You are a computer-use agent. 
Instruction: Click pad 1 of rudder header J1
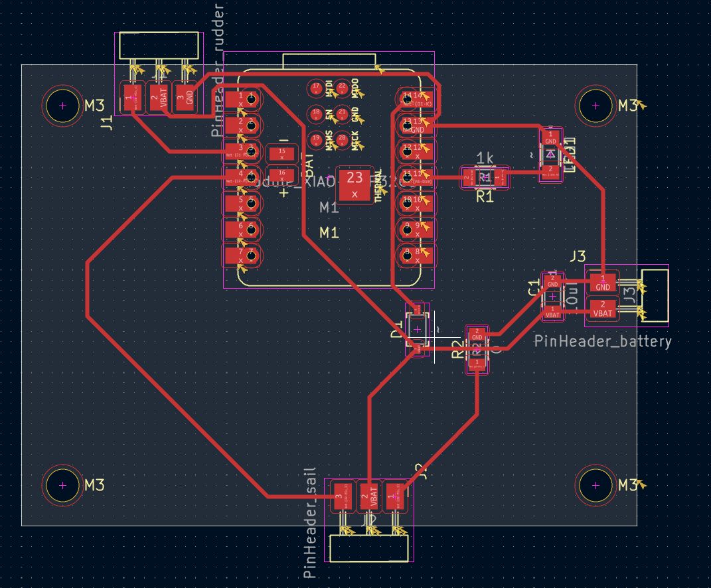[x=132, y=97]
